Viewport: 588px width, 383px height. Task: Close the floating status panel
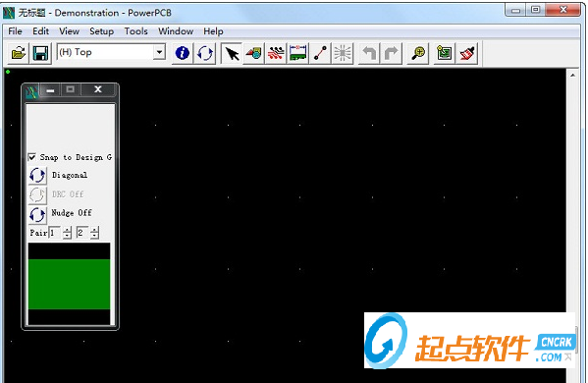click(x=98, y=89)
